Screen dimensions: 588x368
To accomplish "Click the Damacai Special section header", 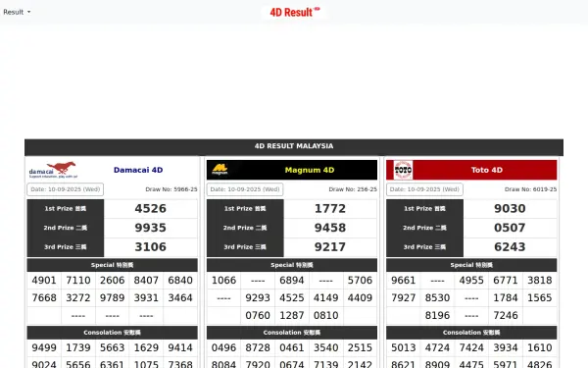I will 112,265.
